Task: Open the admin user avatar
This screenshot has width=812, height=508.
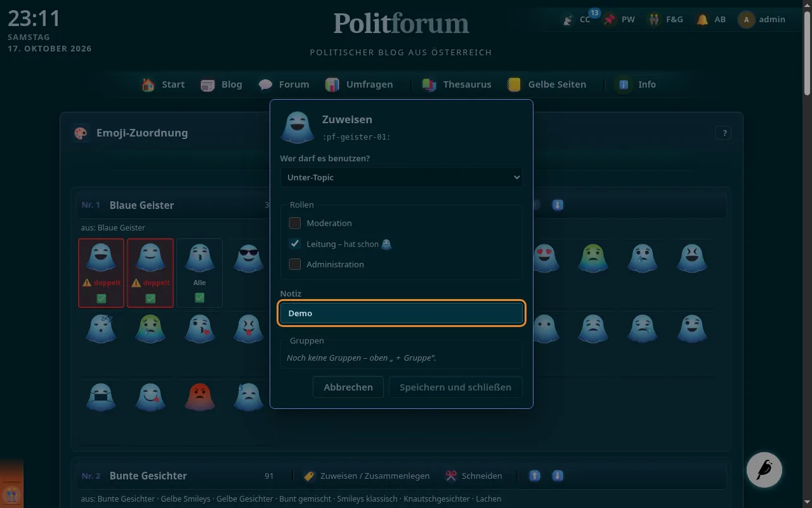Action: pos(747,20)
